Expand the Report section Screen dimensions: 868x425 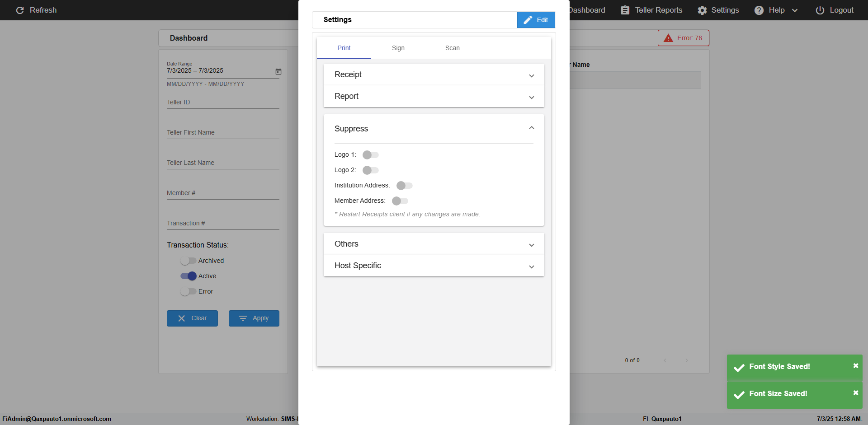(434, 96)
